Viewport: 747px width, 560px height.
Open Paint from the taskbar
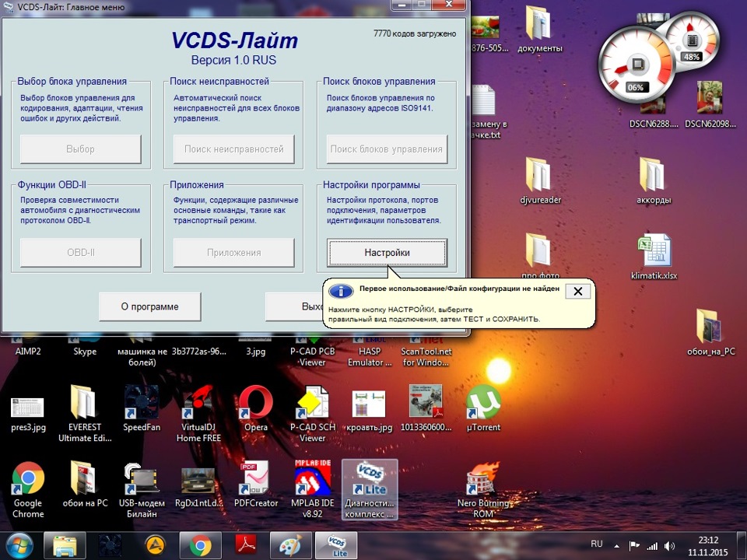click(x=290, y=546)
